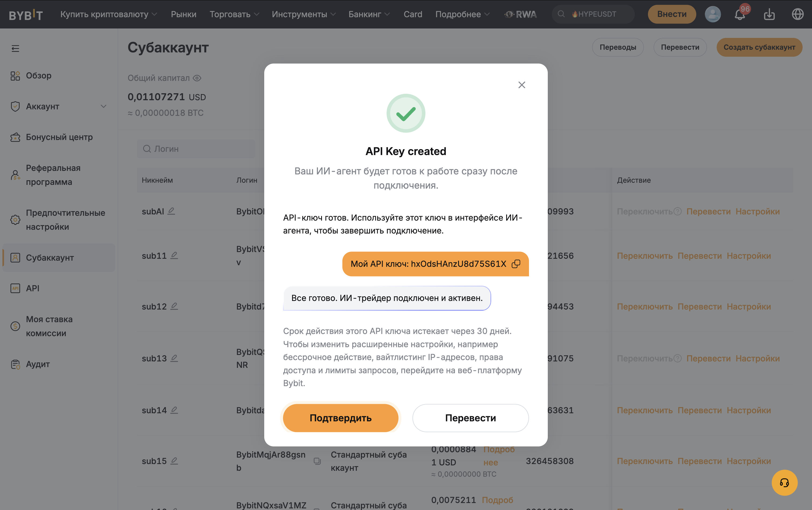The height and width of the screenshot is (510, 812).
Task: Click the help icon by Переключить in sub13 row
Action: coord(677,358)
